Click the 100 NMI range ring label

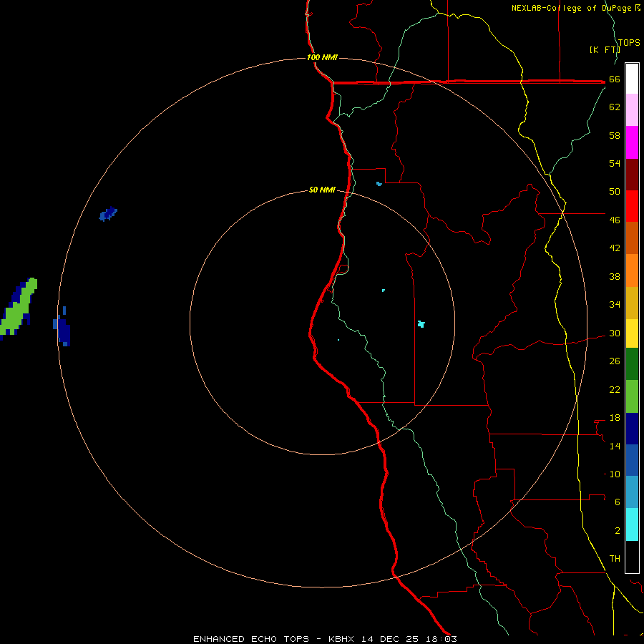pyautogui.click(x=322, y=57)
